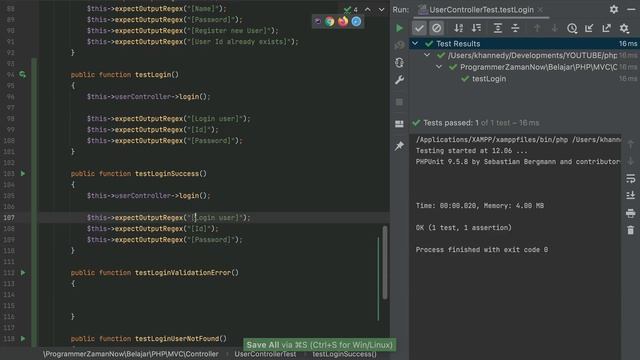Collapse the Test Results root node
This screenshot has height=360, width=640.
(415, 43)
